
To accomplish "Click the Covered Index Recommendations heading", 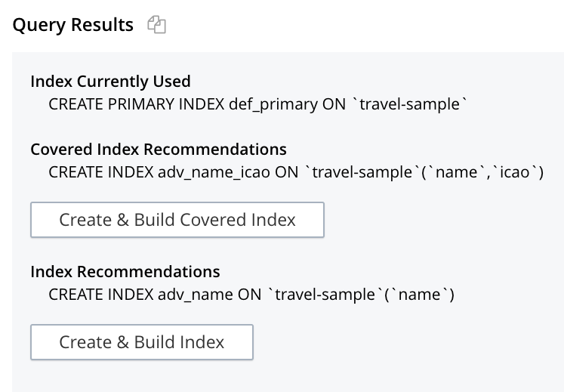I will click(159, 149).
